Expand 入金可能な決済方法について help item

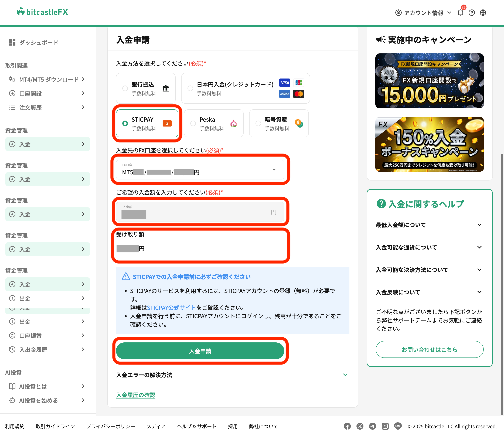429,270
